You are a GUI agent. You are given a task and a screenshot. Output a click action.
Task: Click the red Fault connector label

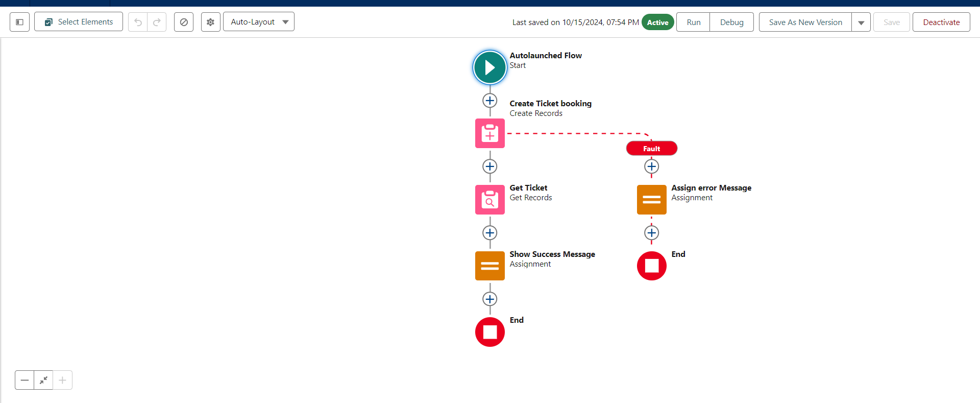[x=652, y=149]
